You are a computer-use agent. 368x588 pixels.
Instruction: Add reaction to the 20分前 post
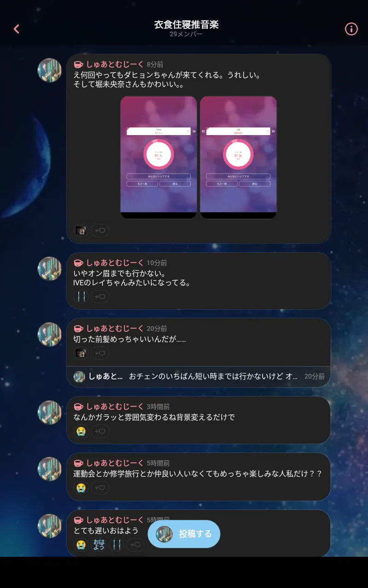(x=100, y=353)
